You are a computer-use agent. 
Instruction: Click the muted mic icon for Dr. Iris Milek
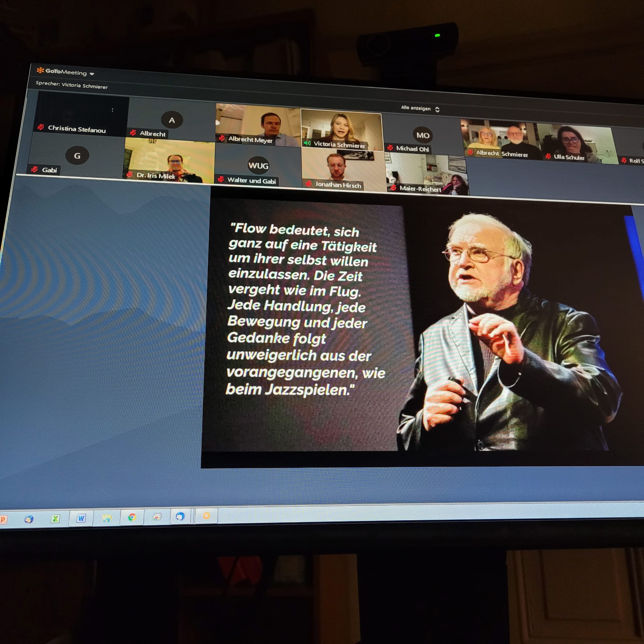click(x=130, y=174)
